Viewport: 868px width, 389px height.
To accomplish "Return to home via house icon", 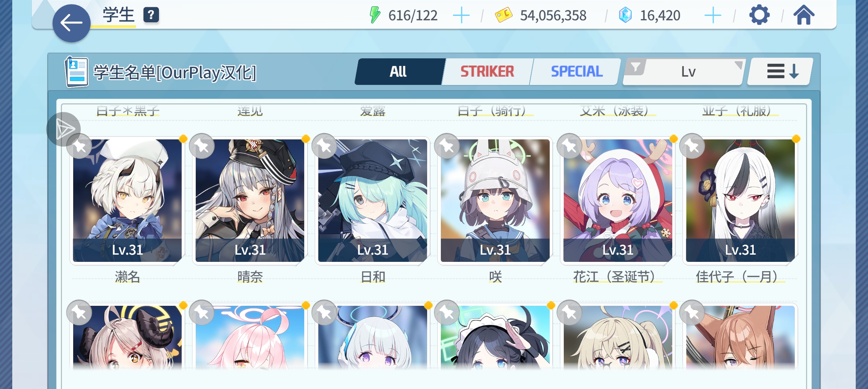I will 804,15.
